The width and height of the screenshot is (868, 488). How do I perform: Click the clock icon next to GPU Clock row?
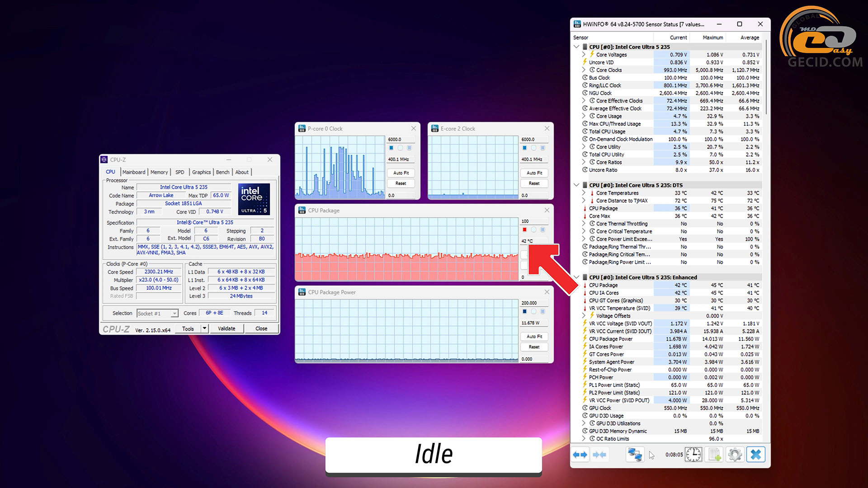pos(585,408)
